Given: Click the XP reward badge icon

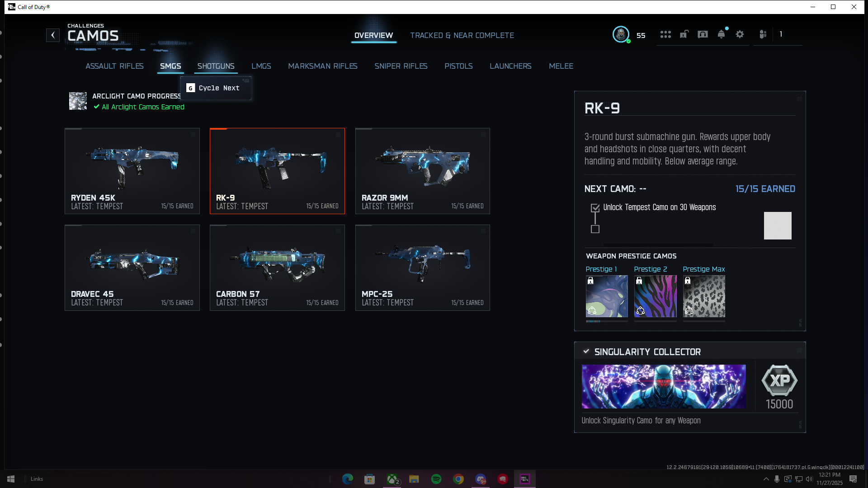Looking at the screenshot, I should (x=779, y=380).
